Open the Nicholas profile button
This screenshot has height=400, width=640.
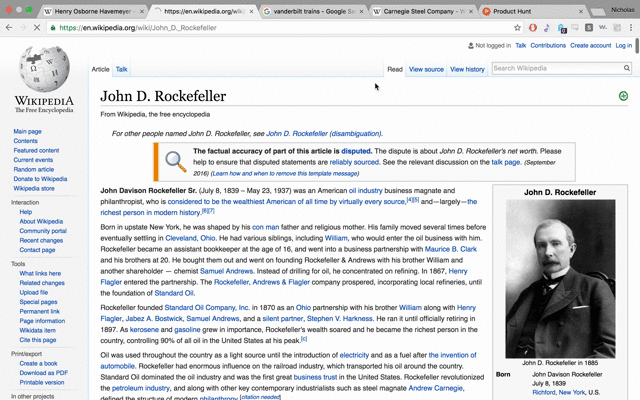[623, 9]
